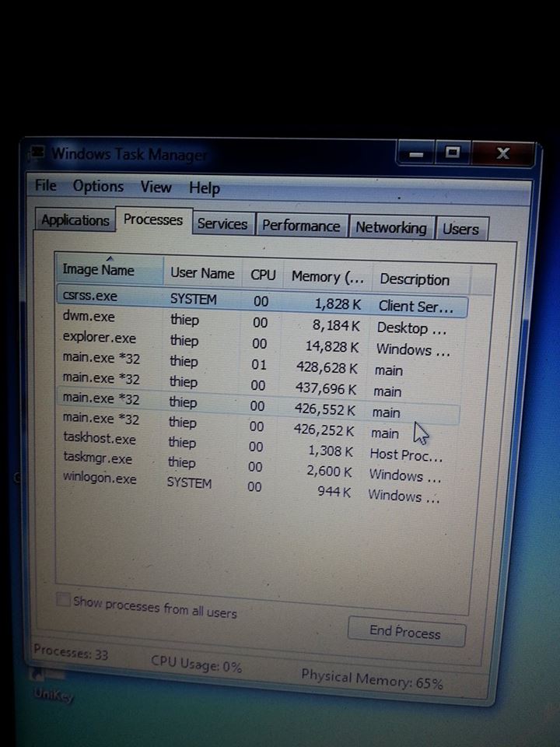Open the Options menu
Image resolution: width=560 pixels, height=747 pixels.
(98, 187)
